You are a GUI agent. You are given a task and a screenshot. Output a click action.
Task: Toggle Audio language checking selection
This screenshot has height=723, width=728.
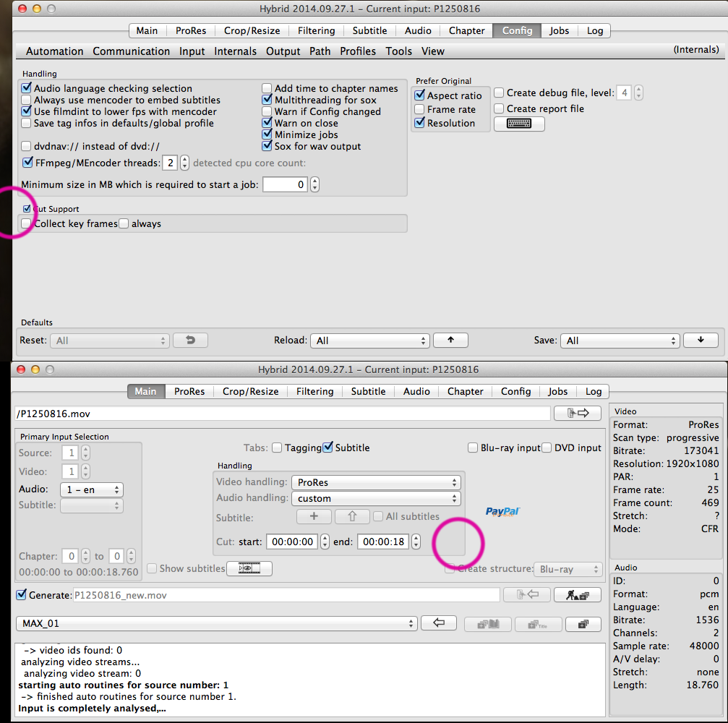click(x=27, y=87)
